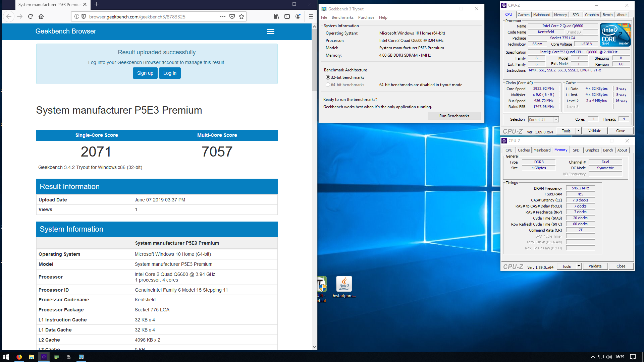
Task: Click the Log in button
Action: (x=170, y=73)
